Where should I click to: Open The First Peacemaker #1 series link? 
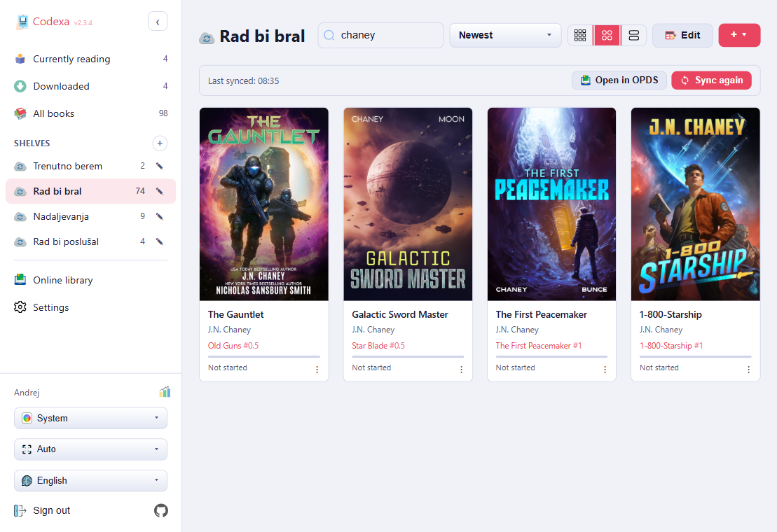(x=539, y=345)
